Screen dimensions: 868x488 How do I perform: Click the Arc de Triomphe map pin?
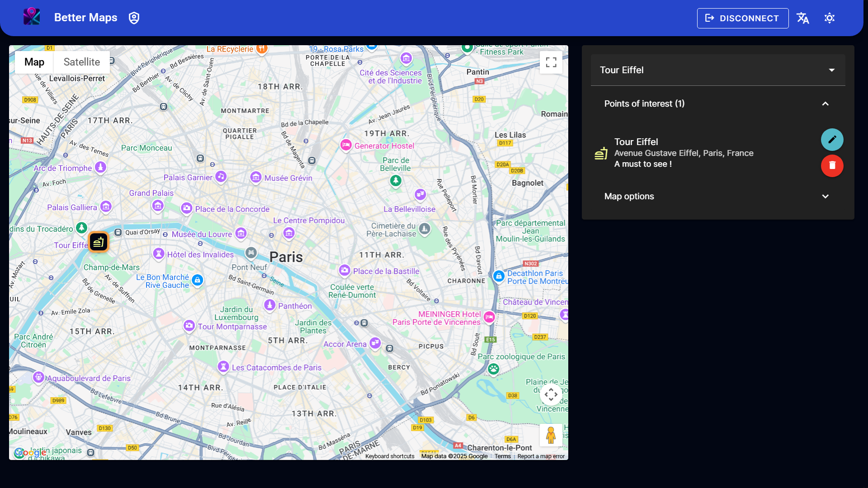100,167
